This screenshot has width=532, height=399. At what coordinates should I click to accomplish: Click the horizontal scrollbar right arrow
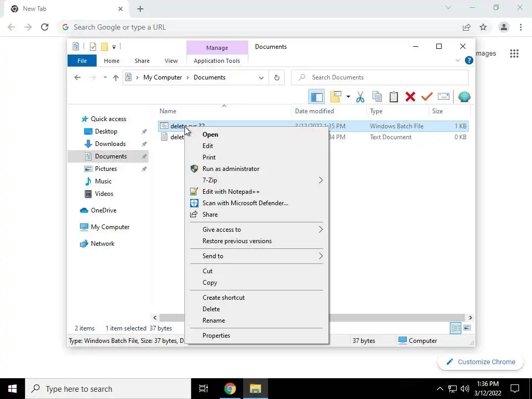click(x=470, y=317)
